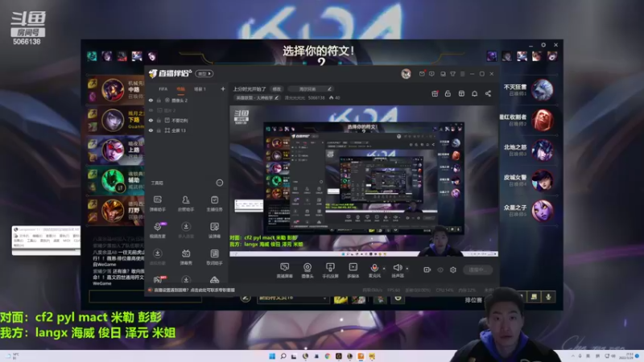The width and height of the screenshot is (644, 362).
Task: Add a 手机投屏 phone screen-cast source
Action: click(330, 270)
